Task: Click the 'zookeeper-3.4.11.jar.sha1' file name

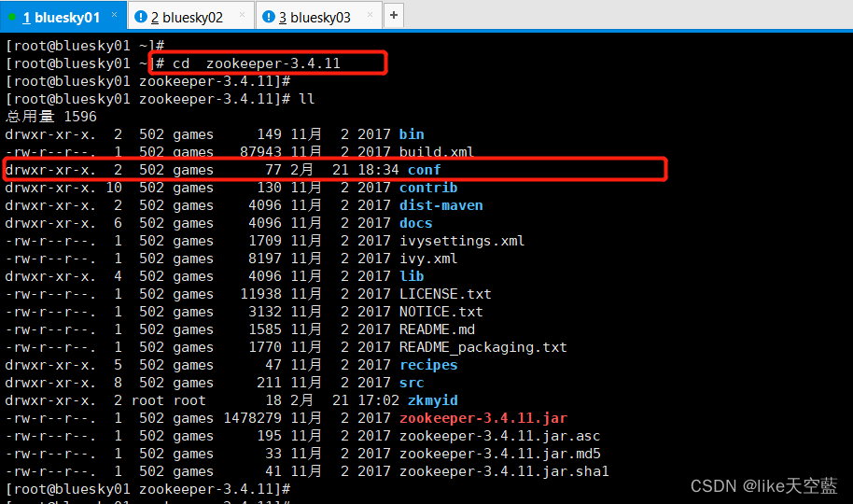Action: [504, 471]
